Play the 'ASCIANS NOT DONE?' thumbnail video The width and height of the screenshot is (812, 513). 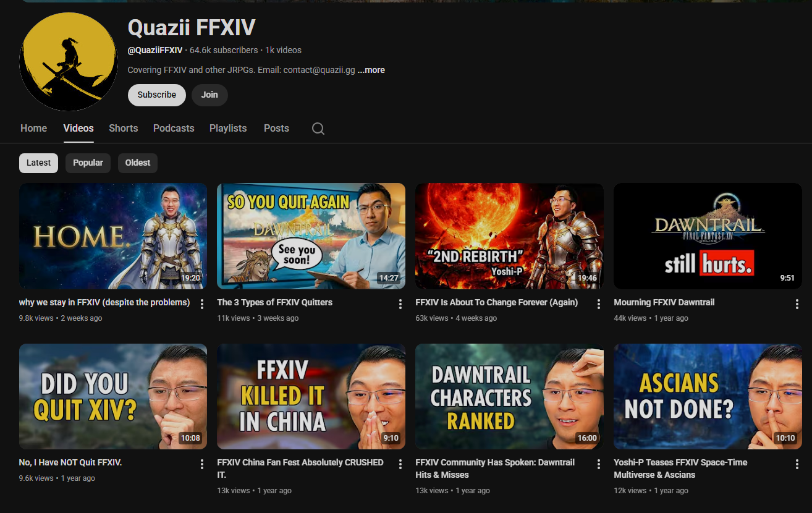click(708, 396)
